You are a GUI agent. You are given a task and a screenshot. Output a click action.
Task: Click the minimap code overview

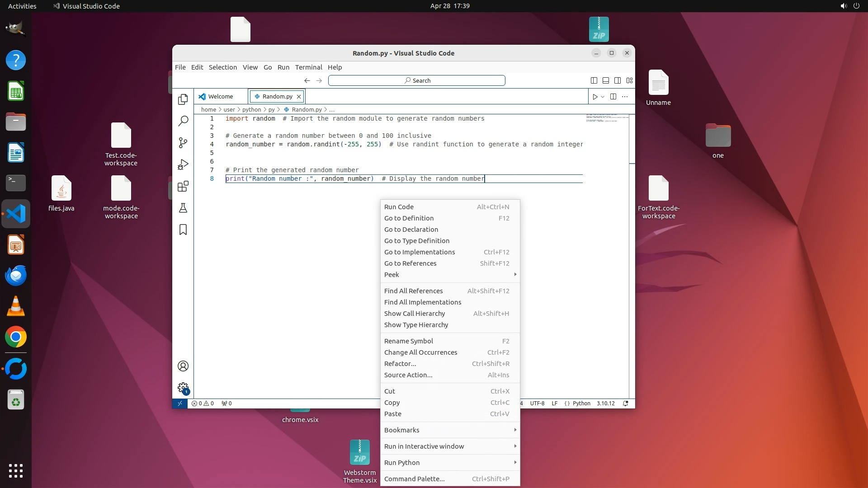click(607, 118)
